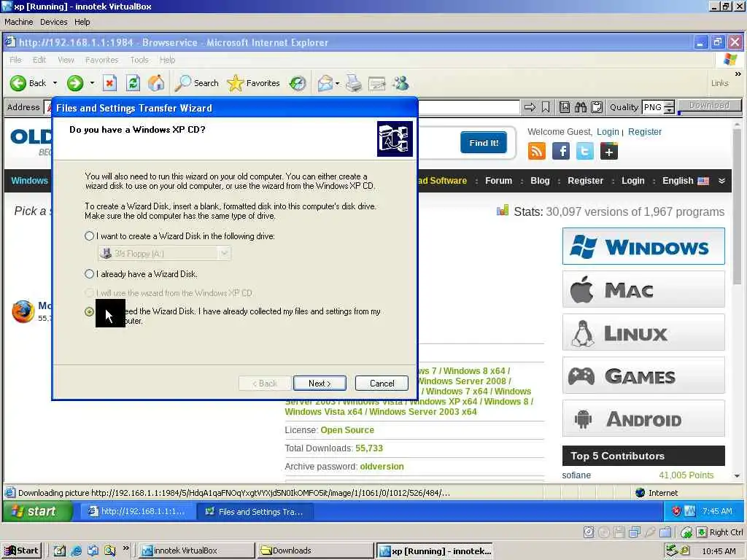Image resolution: width=747 pixels, height=560 pixels.
Task: Open the Forum navigation link
Action: pyautogui.click(x=498, y=181)
